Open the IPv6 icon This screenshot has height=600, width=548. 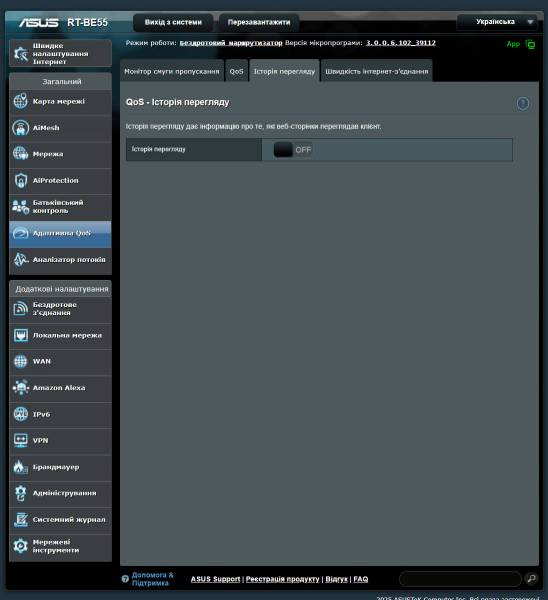pyautogui.click(x=21, y=414)
